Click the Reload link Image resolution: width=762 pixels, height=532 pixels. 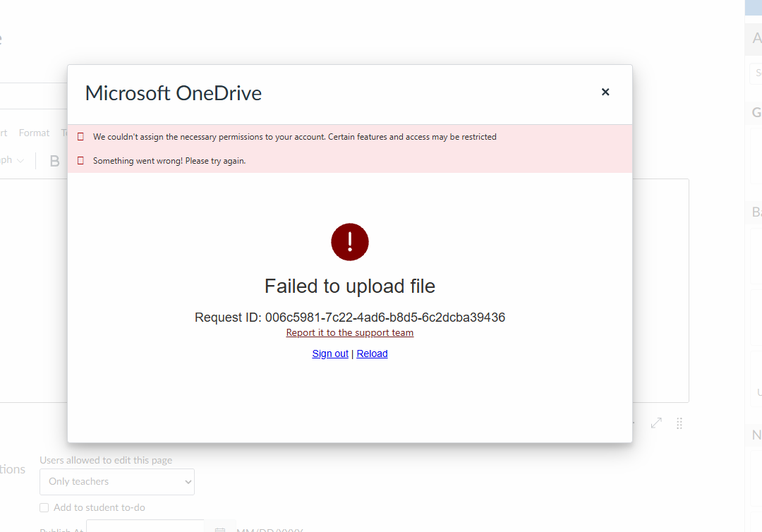coord(372,353)
